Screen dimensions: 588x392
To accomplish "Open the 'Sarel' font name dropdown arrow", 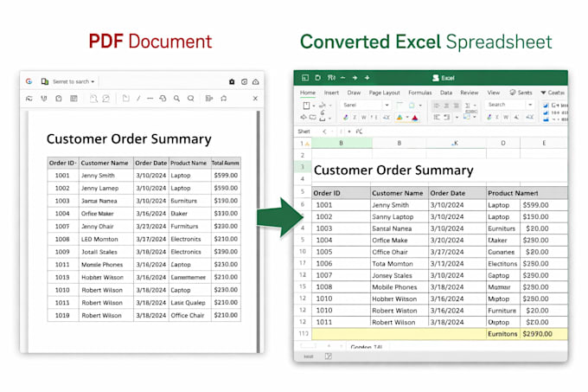I will (x=387, y=105).
